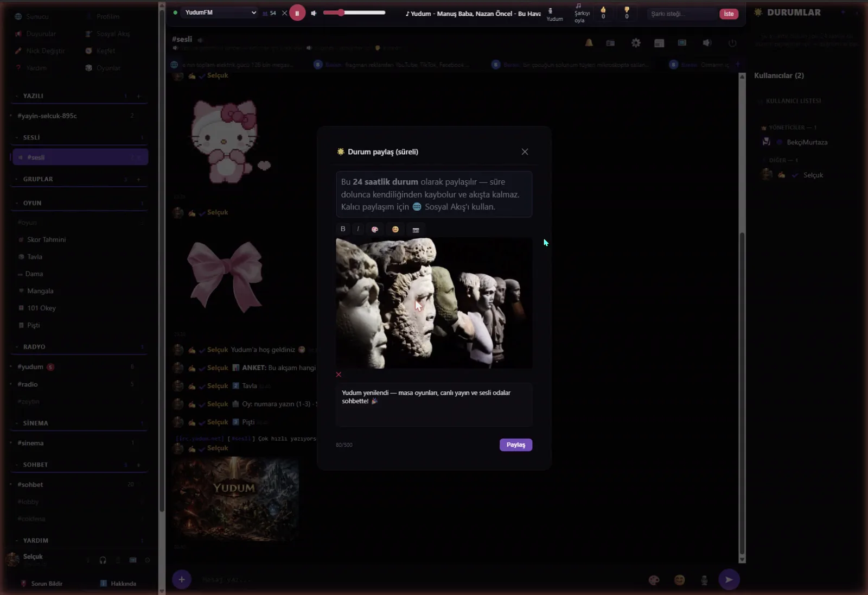
Task: Dislike the current song with thumbs down
Action: tap(627, 12)
